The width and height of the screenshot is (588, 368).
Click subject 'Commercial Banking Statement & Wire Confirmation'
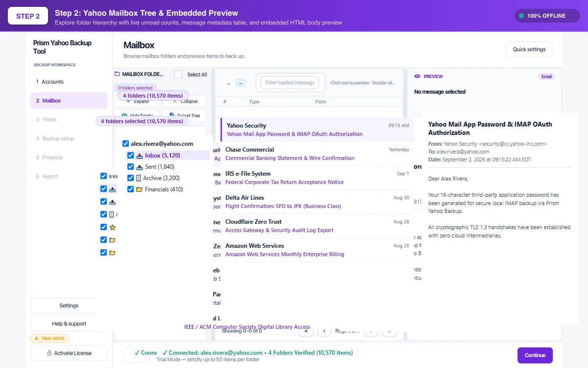click(290, 158)
